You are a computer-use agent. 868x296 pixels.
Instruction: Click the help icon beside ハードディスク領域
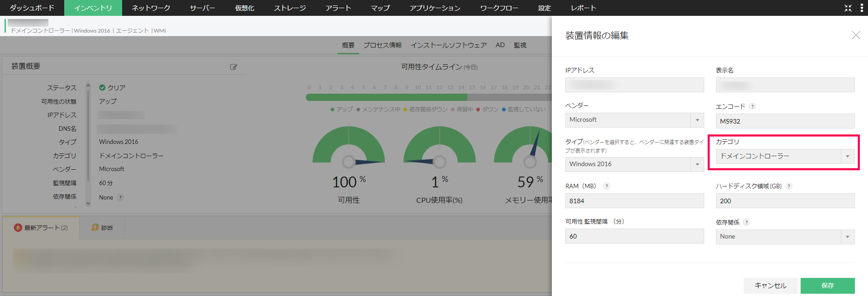789,186
